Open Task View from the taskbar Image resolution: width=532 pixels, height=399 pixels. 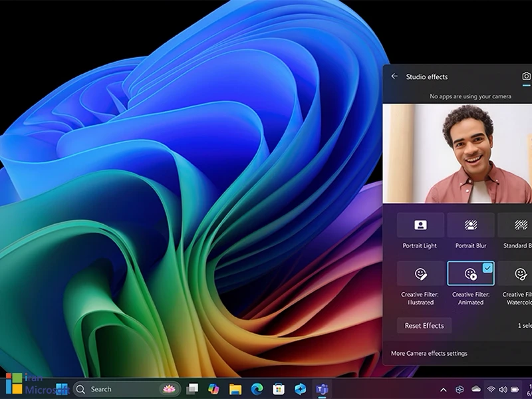[192, 389]
